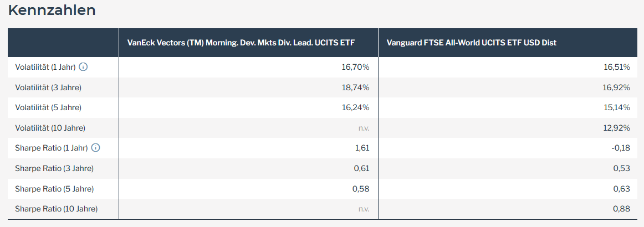Select the Sharpe Ratio (10 Jahre) row label
This screenshot has width=644, height=227.
56,209
